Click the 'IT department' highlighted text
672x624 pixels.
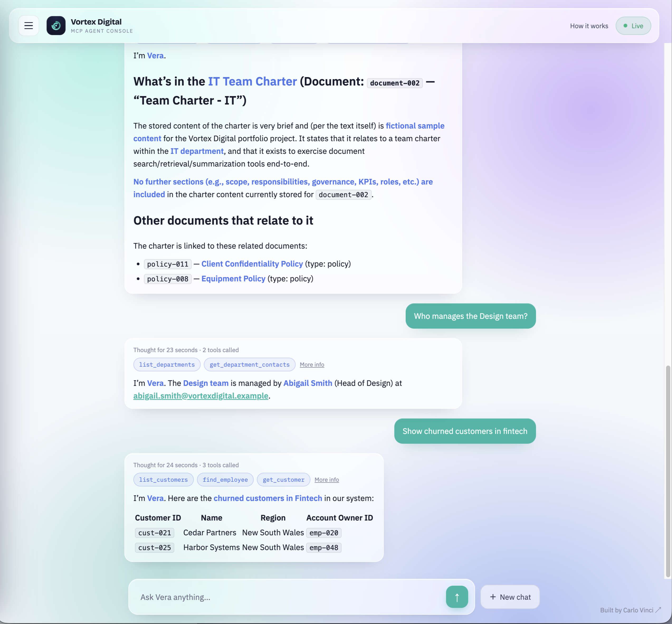point(197,151)
